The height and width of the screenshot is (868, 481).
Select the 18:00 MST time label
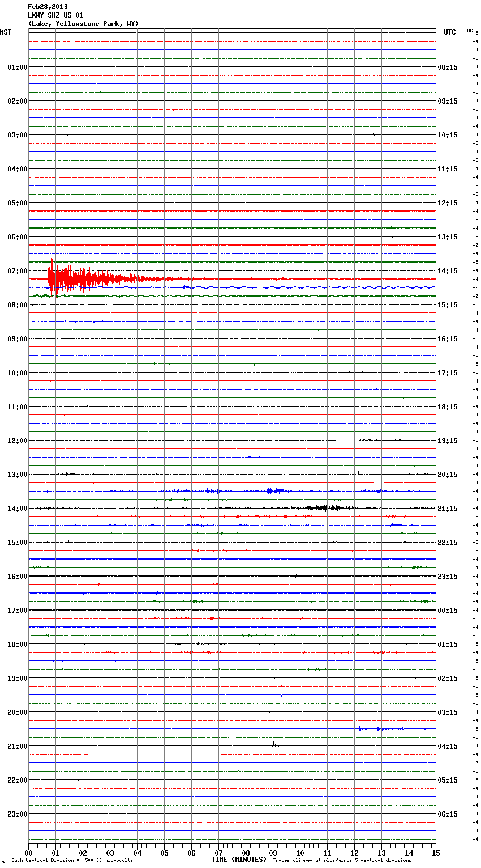pos(17,644)
